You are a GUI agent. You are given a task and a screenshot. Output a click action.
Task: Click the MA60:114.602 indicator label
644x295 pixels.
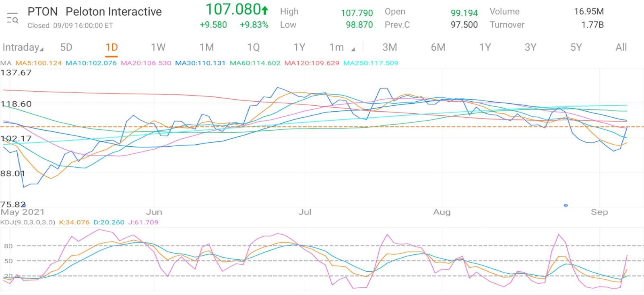255,63
